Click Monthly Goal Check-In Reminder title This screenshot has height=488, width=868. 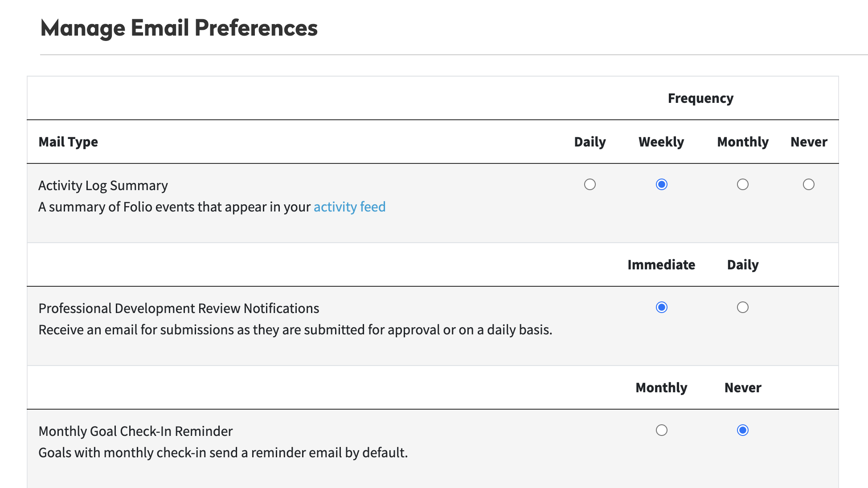point(135,431)
